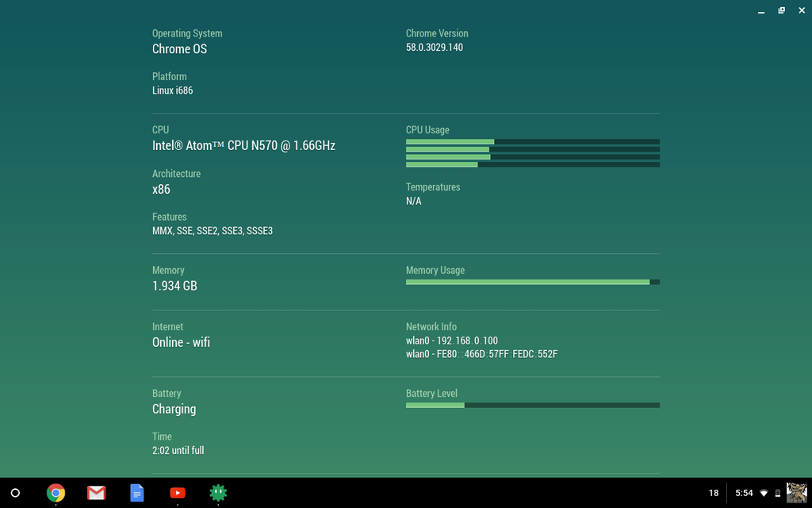Open the Chrome OS launcher circle
This screenshot has width=812, height=508.
[14, 493]
